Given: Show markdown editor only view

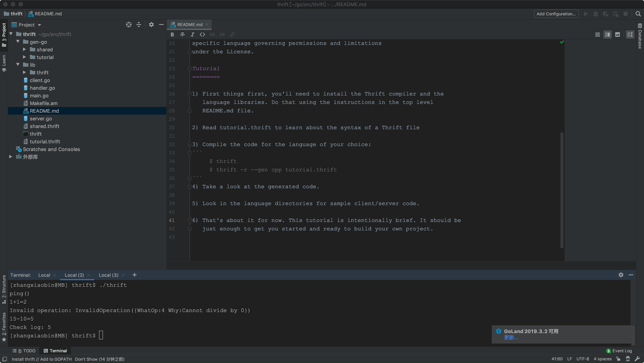Looking at the screenshot, I should point(597,34).
